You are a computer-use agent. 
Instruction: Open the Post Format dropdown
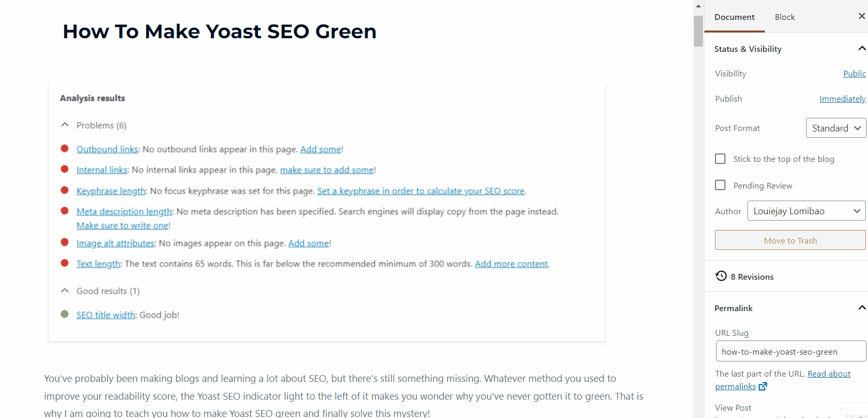tap(836, 128)
